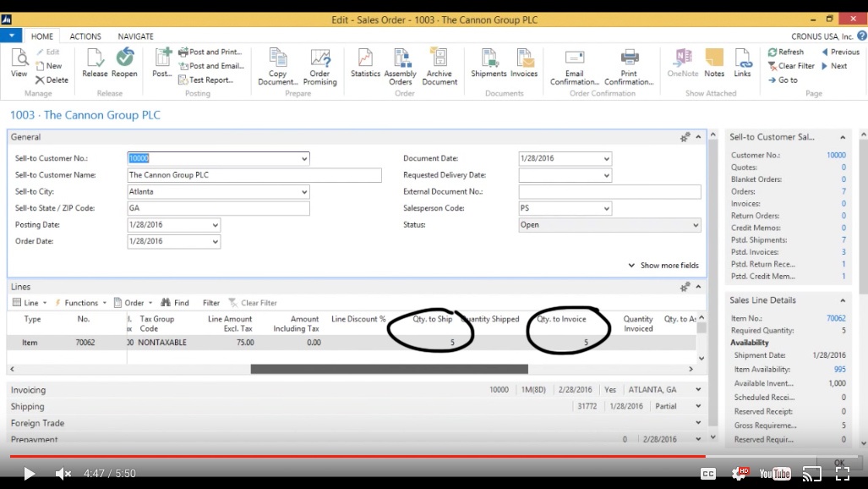Viewport: 868px width, 489px height.
Task: Unmute the video audio
Action: pyautogui.click(x=63, y=474)
